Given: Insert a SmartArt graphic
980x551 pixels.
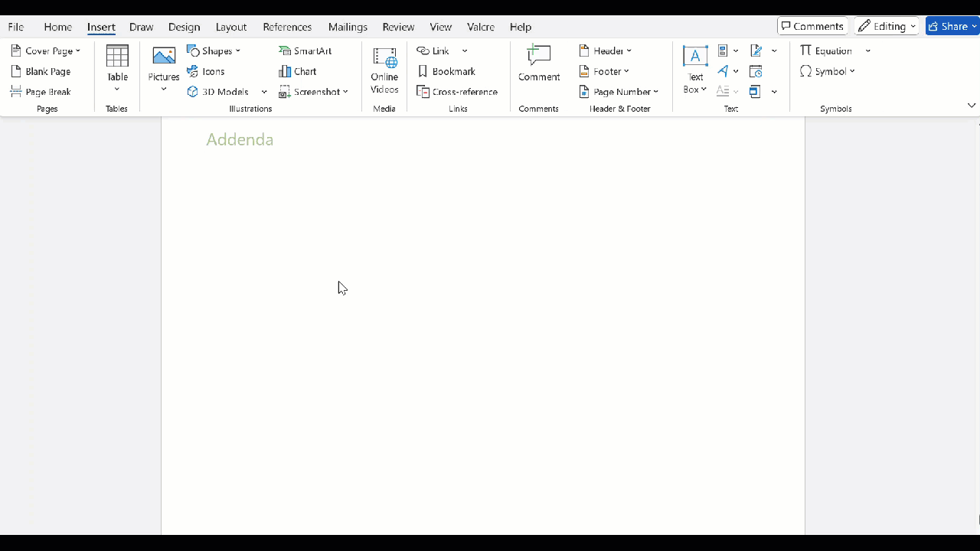Looking at the screenshot, I should coord(305,51).
